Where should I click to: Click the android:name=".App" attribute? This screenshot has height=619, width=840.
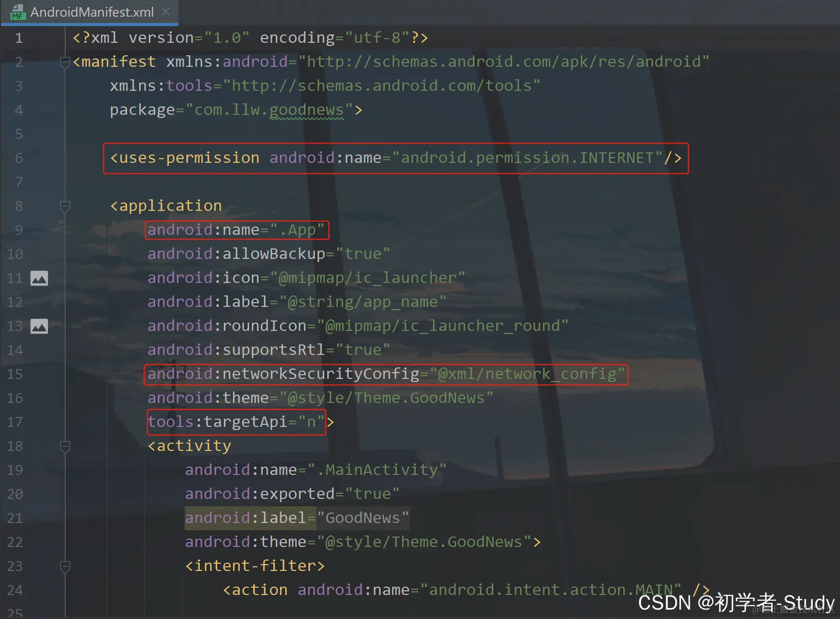click(x=236, y=230)
